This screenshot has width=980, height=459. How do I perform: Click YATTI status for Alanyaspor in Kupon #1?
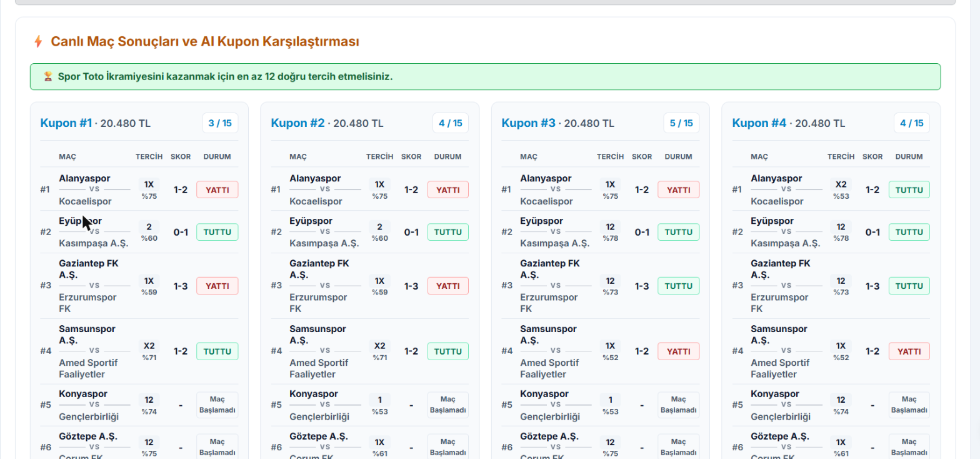[217, 189]
